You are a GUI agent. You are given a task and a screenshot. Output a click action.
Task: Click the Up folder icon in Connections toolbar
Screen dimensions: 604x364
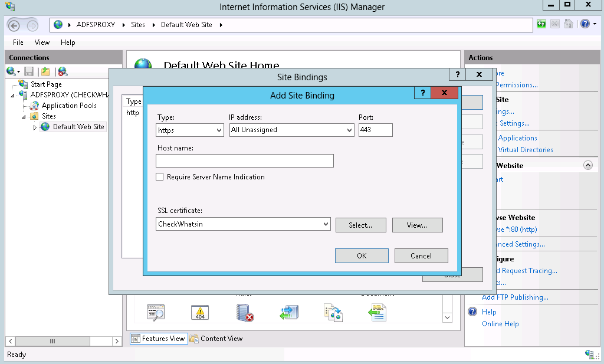click(45, 71)
